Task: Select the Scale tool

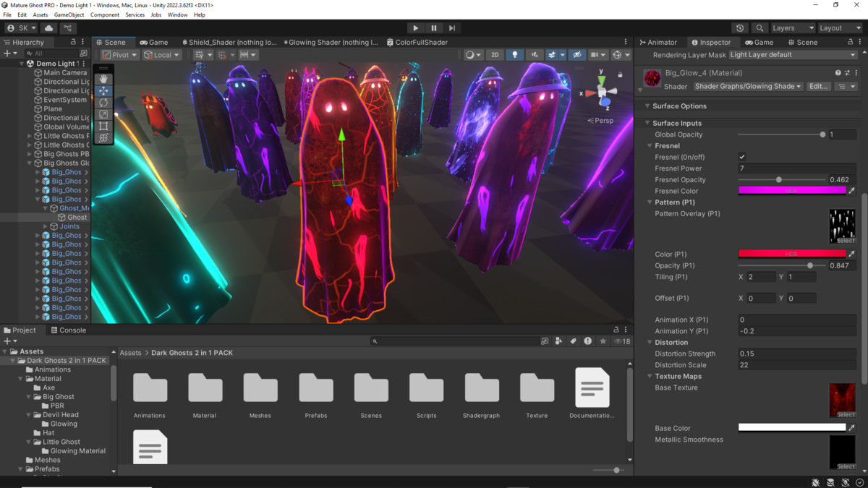Action: click(103, 114)
